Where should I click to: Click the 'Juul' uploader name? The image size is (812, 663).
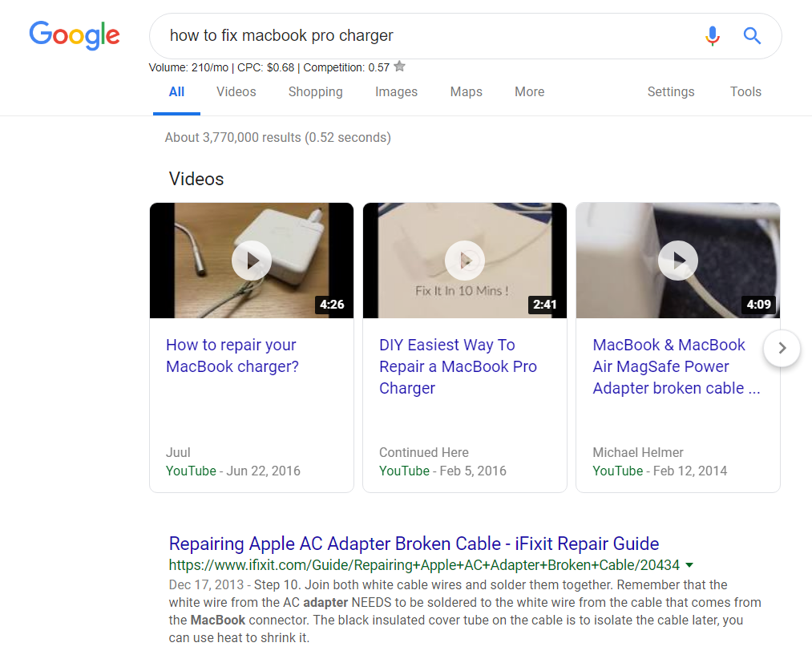pos(178,452)
